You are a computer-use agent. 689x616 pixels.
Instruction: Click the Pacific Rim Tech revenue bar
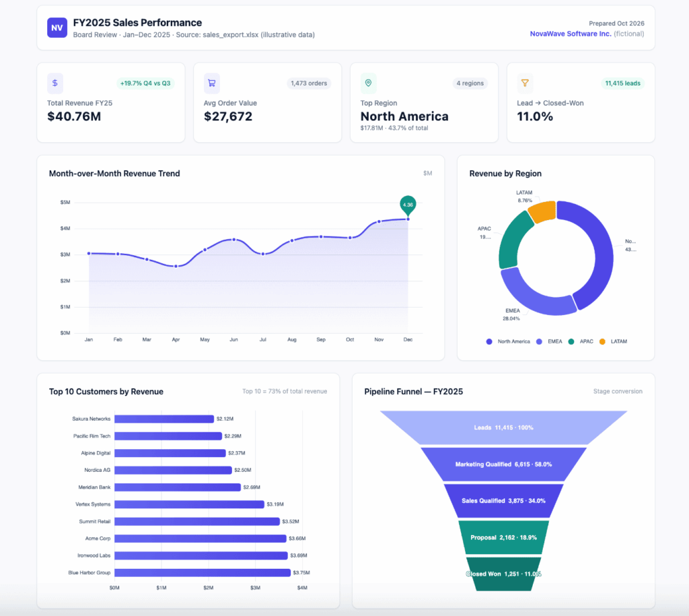(x=168, y=436)
